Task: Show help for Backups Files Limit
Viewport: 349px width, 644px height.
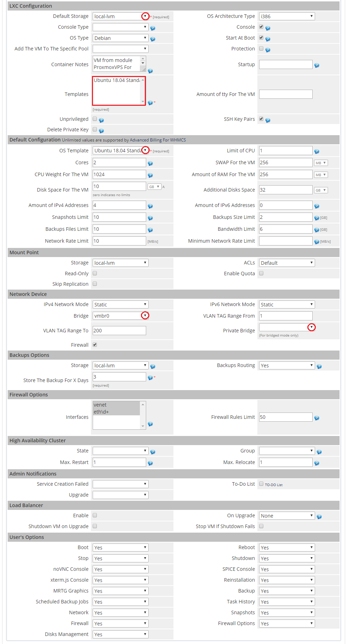Action: [x=150, y=230]
